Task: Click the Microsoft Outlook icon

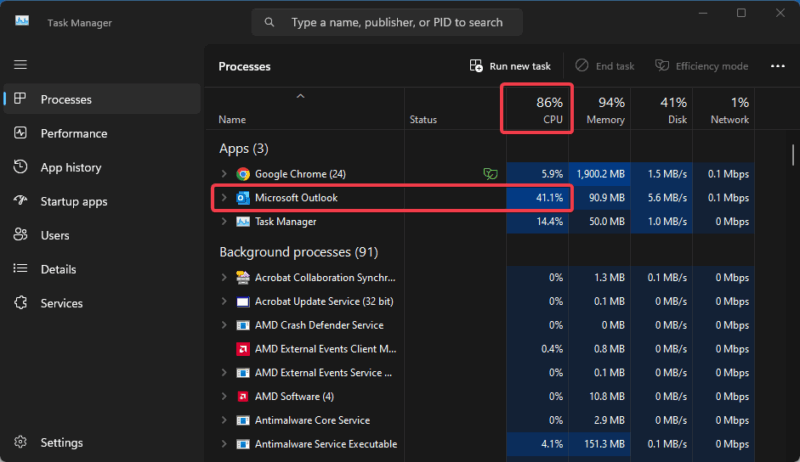Action: tap(243, 198)
